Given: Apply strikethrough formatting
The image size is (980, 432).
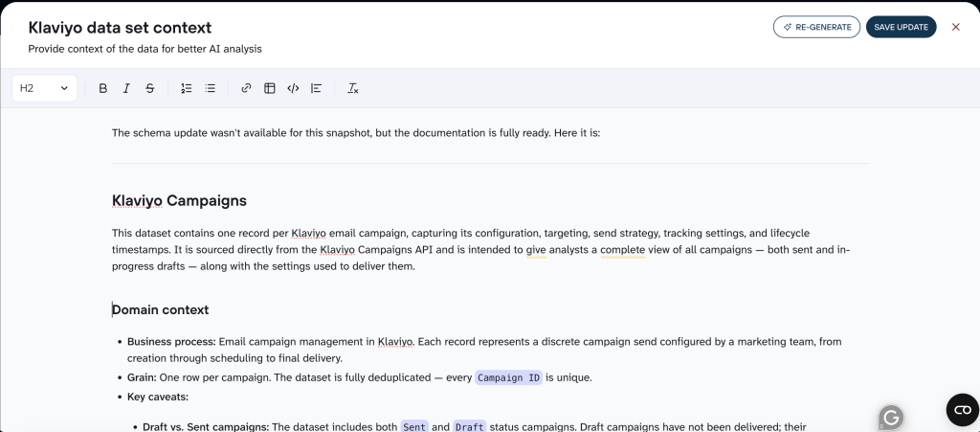Looking at the screenshot, I should [150, 88].
